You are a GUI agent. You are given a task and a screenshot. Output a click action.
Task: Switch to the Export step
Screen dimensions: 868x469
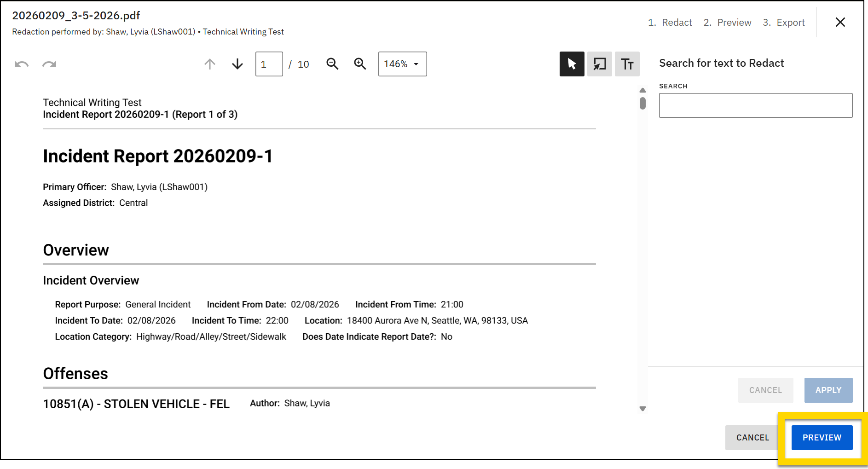pyautogui.click(x=784, y=23)
